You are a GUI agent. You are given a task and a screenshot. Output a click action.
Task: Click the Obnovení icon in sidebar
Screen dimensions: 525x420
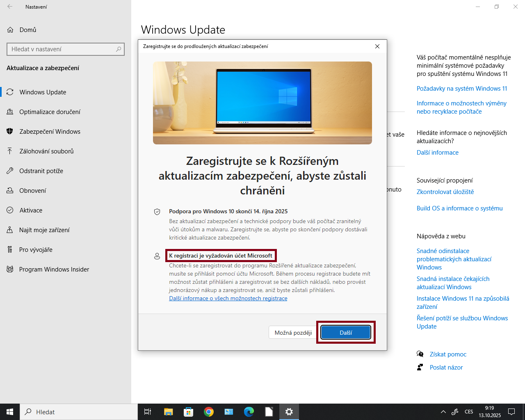[10, 190]
